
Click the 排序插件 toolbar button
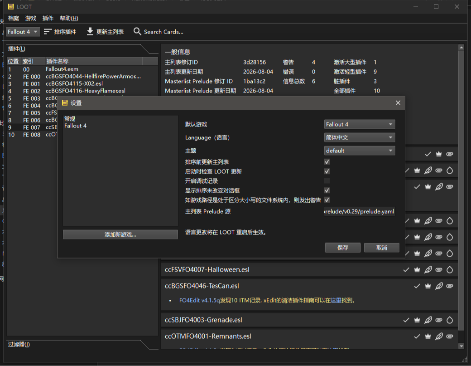[x=60, y=32]
